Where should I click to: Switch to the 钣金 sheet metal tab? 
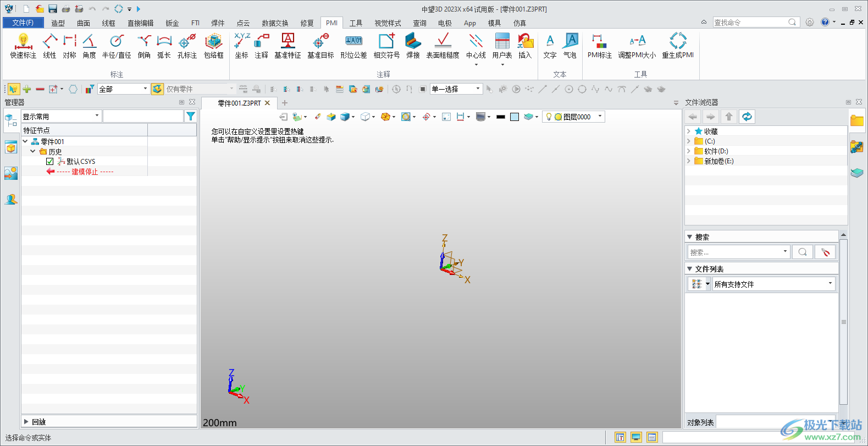[172, 23]
